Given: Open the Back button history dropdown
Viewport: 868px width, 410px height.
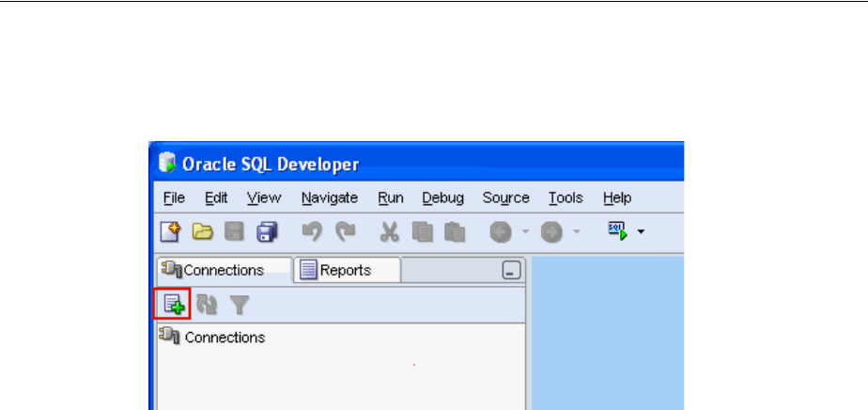Looking at the screenshot, I should 525,231.
